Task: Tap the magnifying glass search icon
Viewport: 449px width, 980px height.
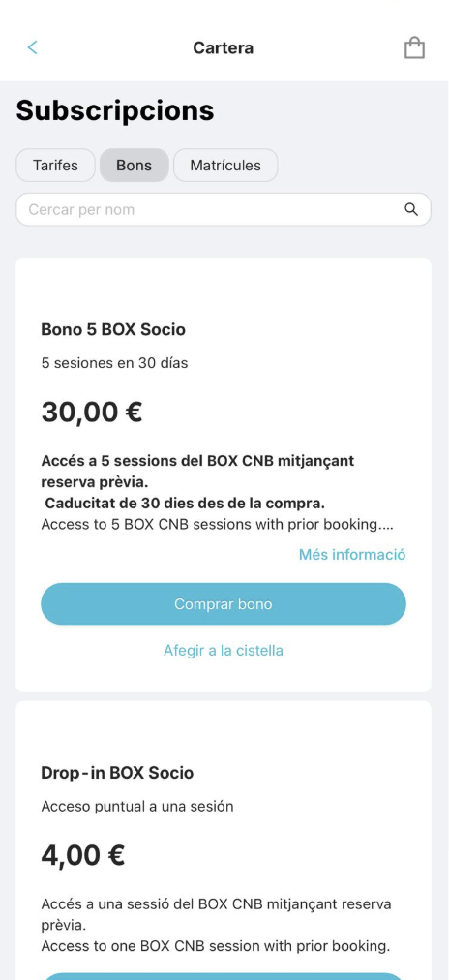Action: coord(411,209)
